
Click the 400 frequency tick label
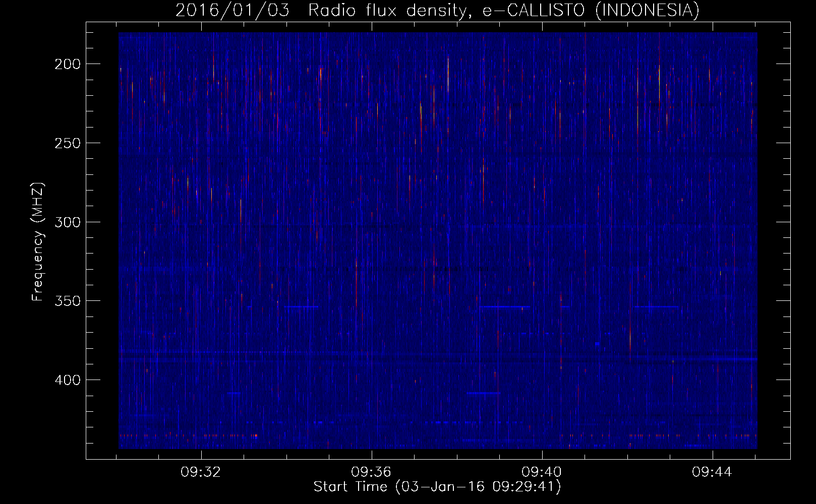68,380
